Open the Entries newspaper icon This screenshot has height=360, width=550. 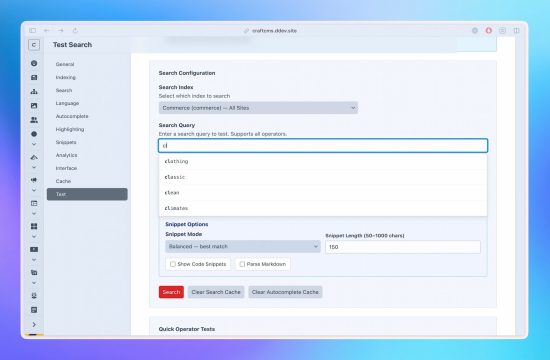click(x=34, y=77)
